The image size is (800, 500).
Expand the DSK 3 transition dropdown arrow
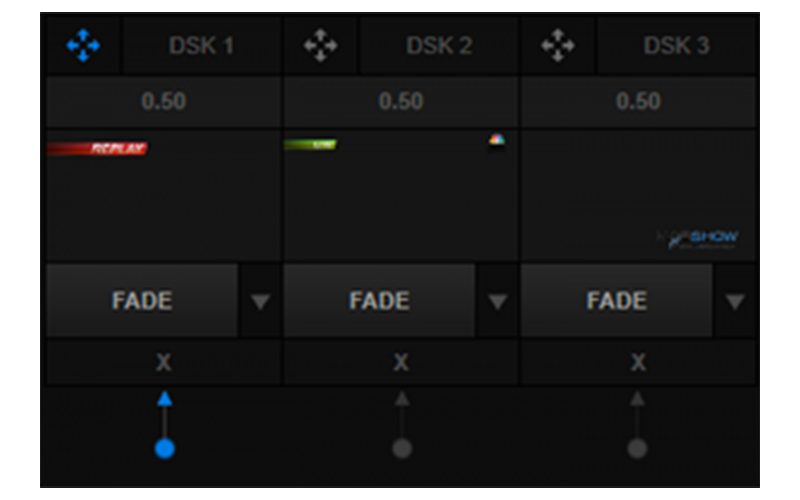[735, 301]
